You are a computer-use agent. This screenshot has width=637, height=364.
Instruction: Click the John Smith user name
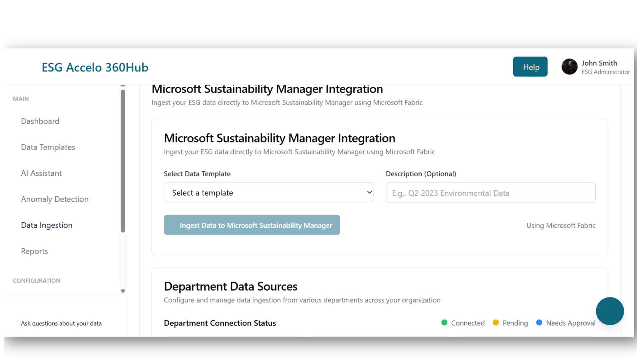point(599,63)
